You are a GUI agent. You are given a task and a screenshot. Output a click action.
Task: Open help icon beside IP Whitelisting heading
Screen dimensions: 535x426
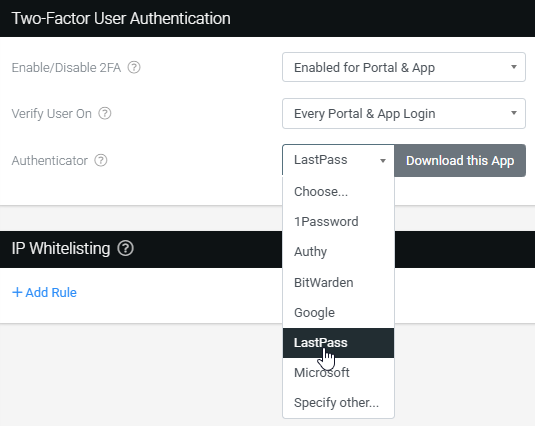tap(126, 248)
